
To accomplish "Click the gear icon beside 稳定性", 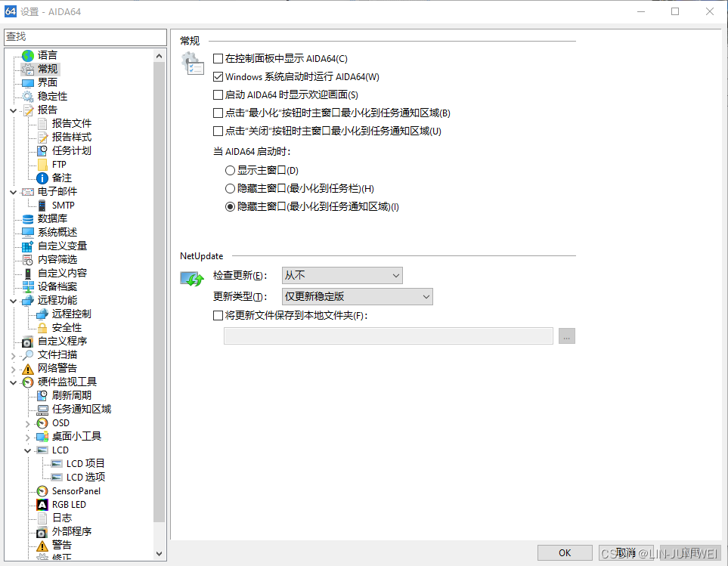I will coord(28,97).
